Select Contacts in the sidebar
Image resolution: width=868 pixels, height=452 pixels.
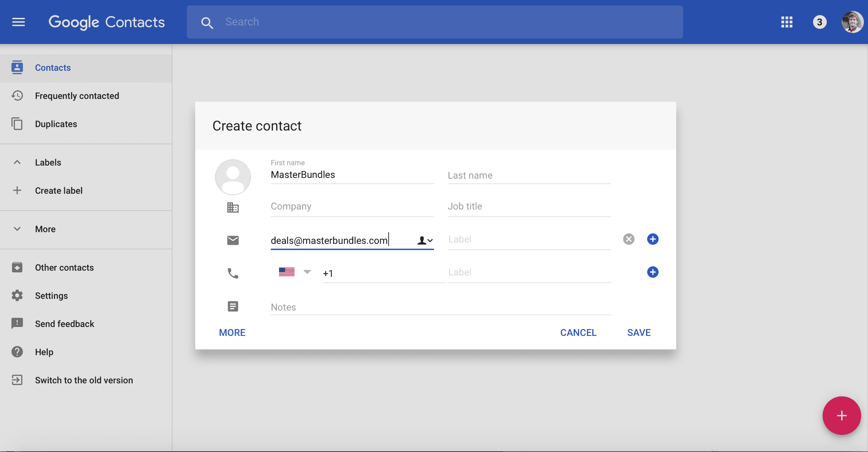coord(86,68)
